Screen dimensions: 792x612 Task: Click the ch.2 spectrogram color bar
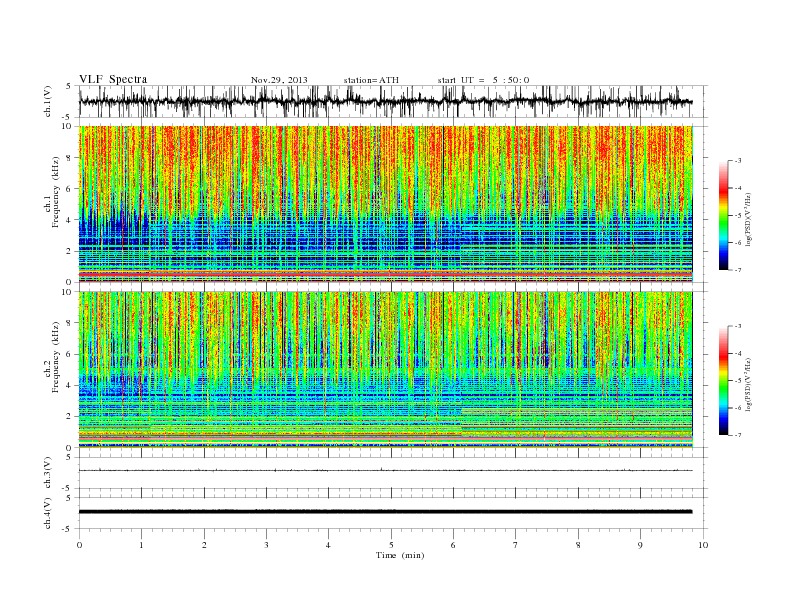coord(723,380)
